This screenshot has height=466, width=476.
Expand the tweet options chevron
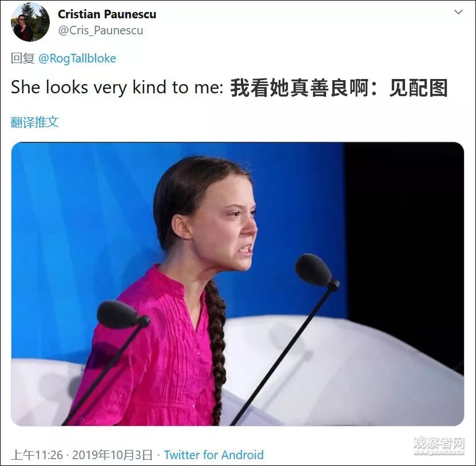pos(458,12)
